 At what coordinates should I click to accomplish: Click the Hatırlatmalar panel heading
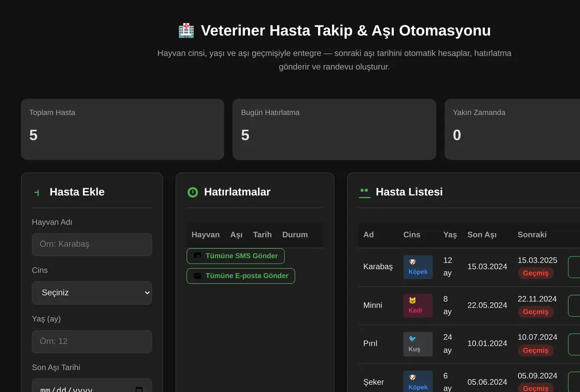pyautogui.click(x=237, y=192)
